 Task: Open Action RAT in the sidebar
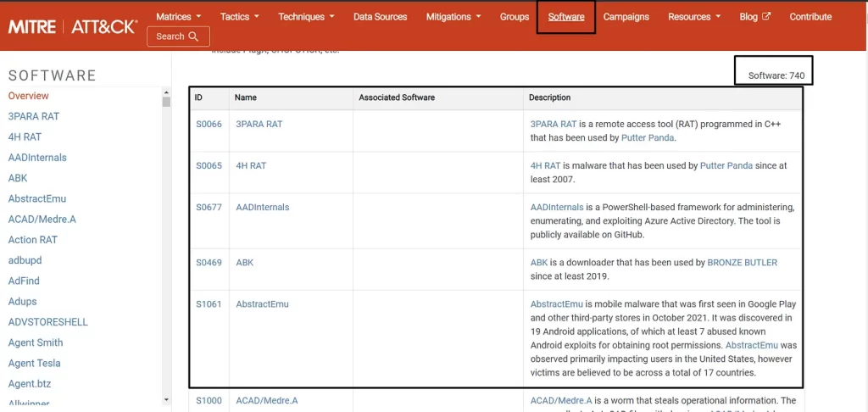pos(33,240)
